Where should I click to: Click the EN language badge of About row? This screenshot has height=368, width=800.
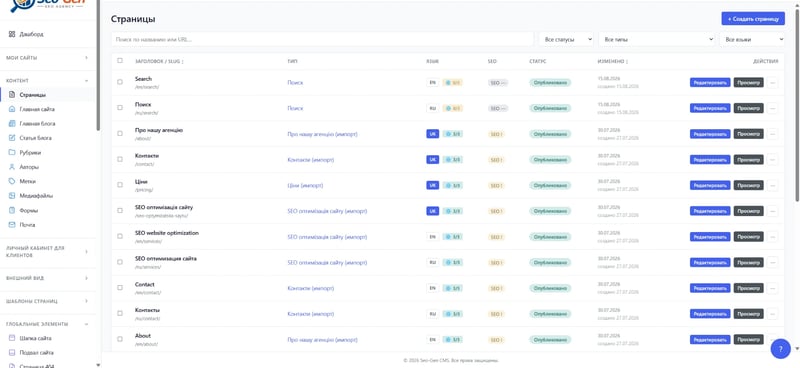pyautogui.click(x=433, y=339)
